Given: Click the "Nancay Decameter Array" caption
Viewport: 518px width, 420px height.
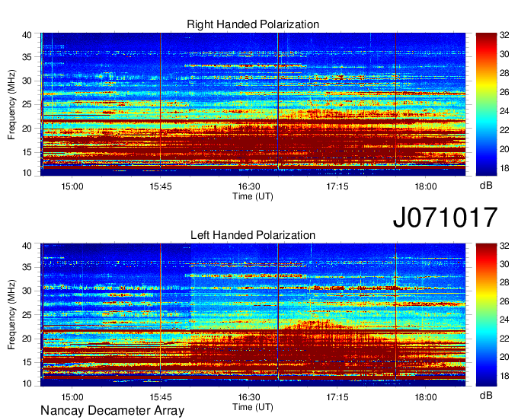Looking at the screenshot, I should [x=112, y=410].
